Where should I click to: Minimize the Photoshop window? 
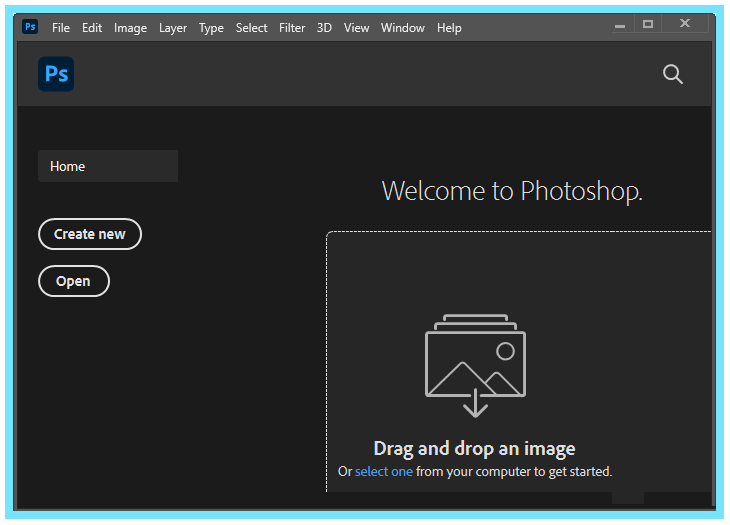pos(620,24)
